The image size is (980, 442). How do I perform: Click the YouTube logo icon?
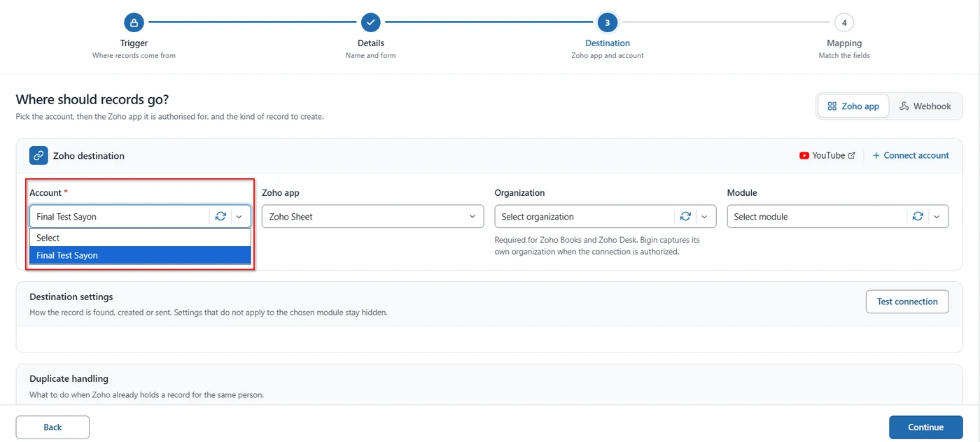click(x=804, y=156)
